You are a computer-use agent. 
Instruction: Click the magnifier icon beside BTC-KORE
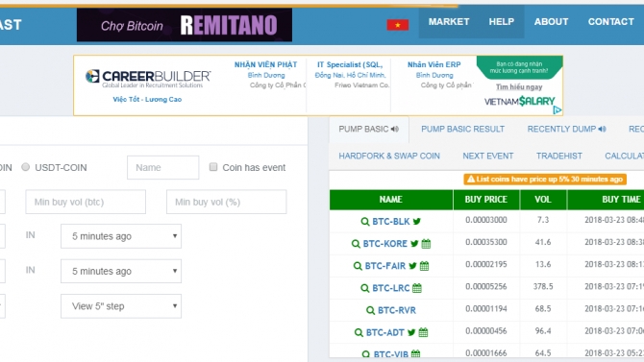[x=356, y=244]
